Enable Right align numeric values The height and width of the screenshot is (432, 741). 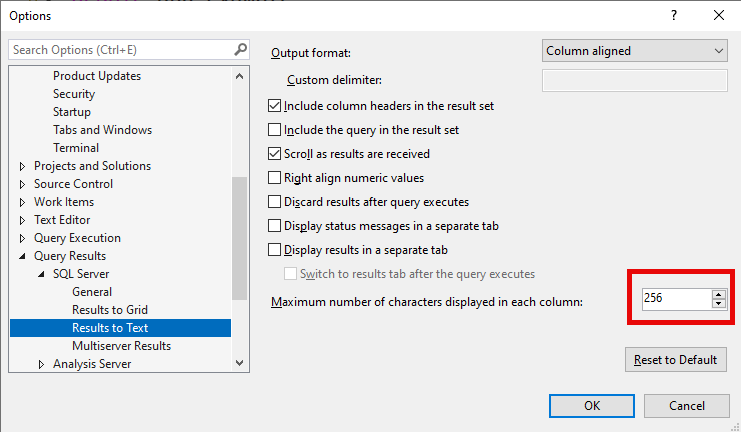pos(275,178)
